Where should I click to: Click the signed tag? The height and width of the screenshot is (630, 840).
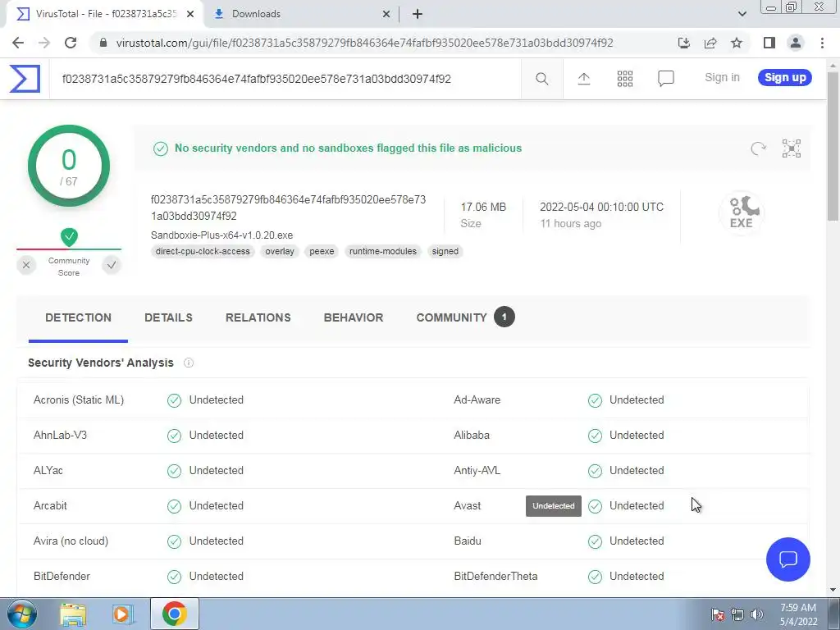click(445, 251)
